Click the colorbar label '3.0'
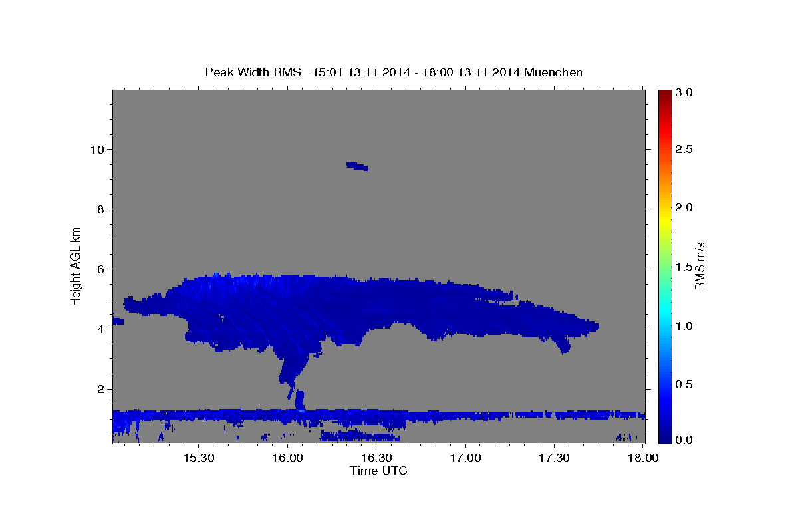Screen dimensions: 798x532 click(685, 93)
